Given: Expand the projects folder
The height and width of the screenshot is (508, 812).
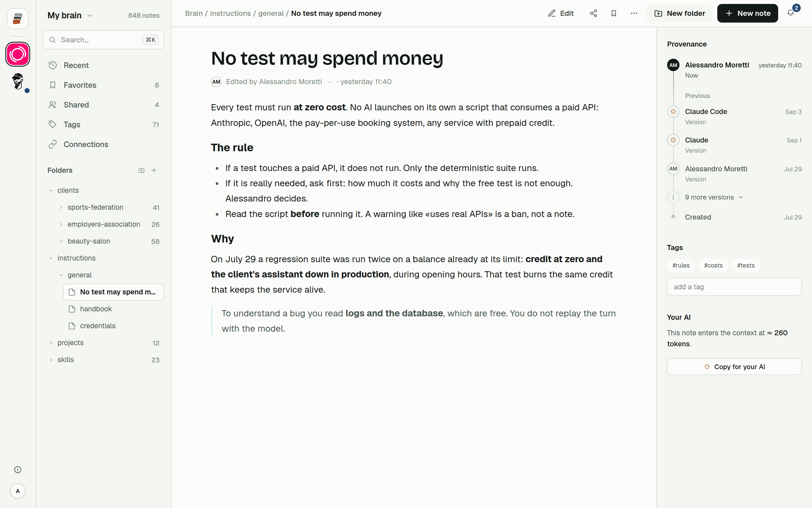Looking at the screenshot, I should click(51, 343).
